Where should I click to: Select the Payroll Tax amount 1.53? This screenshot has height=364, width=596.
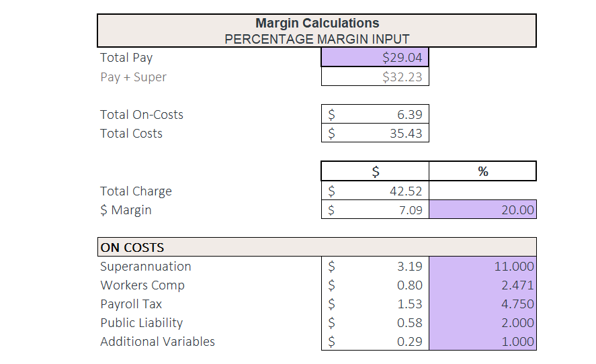click(x=375, y=304)
